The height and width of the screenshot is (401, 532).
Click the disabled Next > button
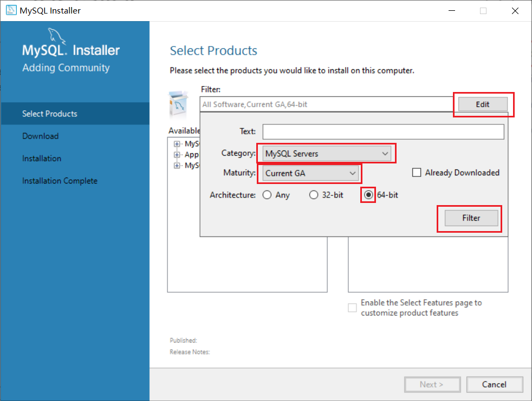click(x=432, y=384)
